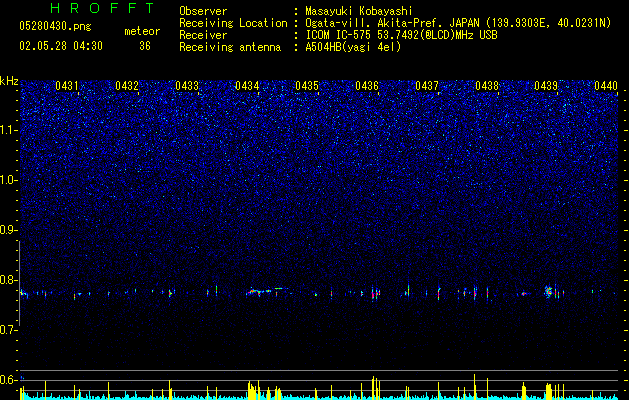Viewport: 629px width, 400px height.
Task: Click the gray frequency range bar at left
Action: 19,283
